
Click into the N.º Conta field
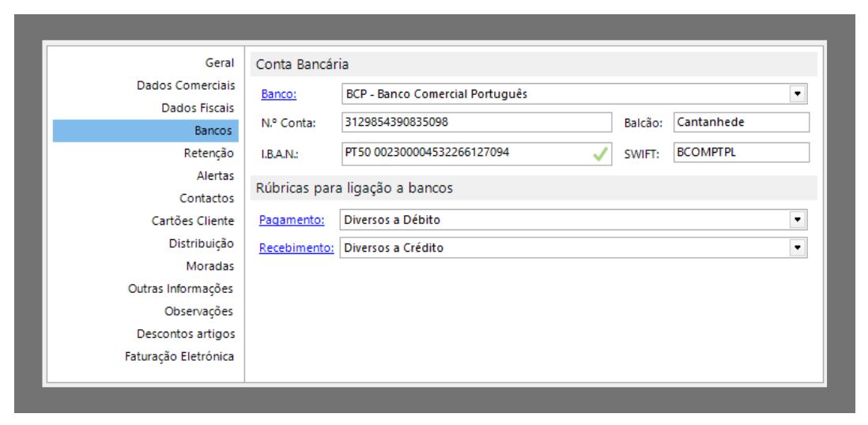pos(477,123)
